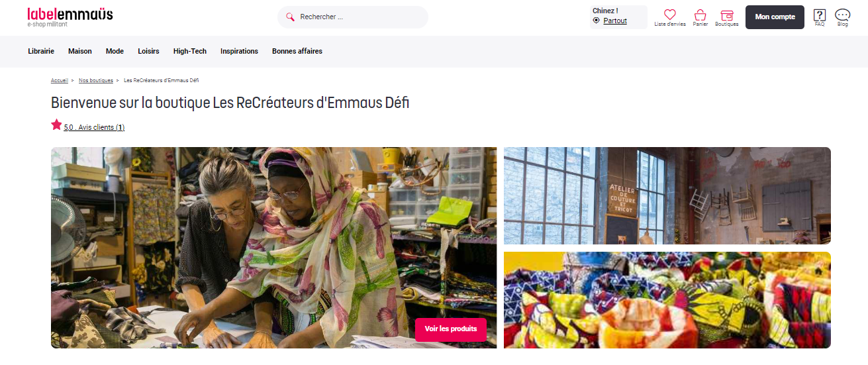Open the Maison menu
The width and height of the screenshot is (868, 365).
(x=80, y=51)
